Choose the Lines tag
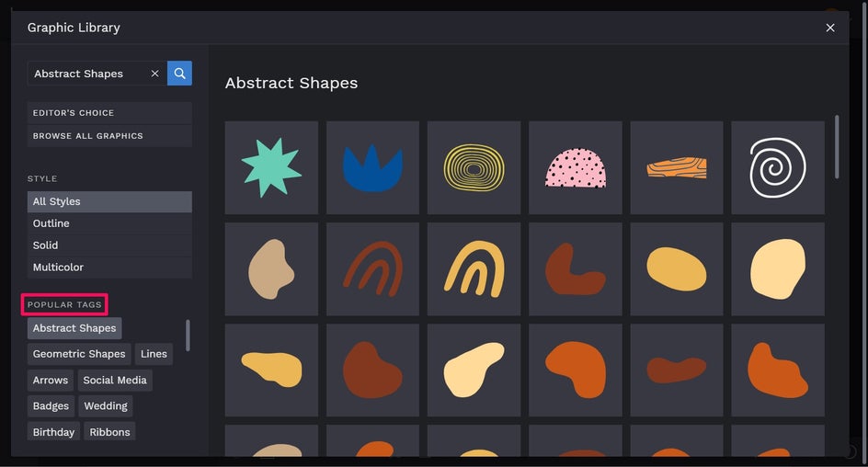Screen dimensions: 868x467 click(x=154, y=354)
